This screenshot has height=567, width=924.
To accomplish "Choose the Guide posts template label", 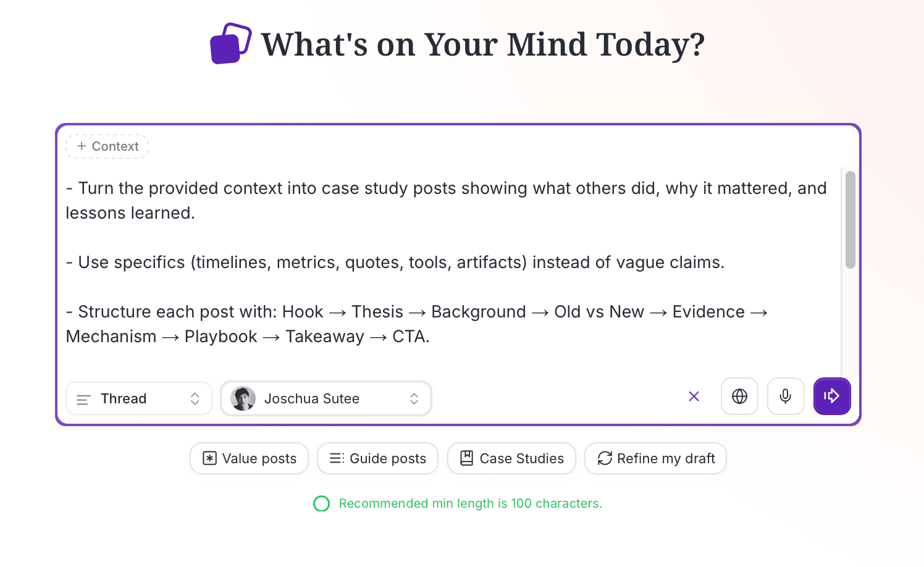I will (388, 458).
